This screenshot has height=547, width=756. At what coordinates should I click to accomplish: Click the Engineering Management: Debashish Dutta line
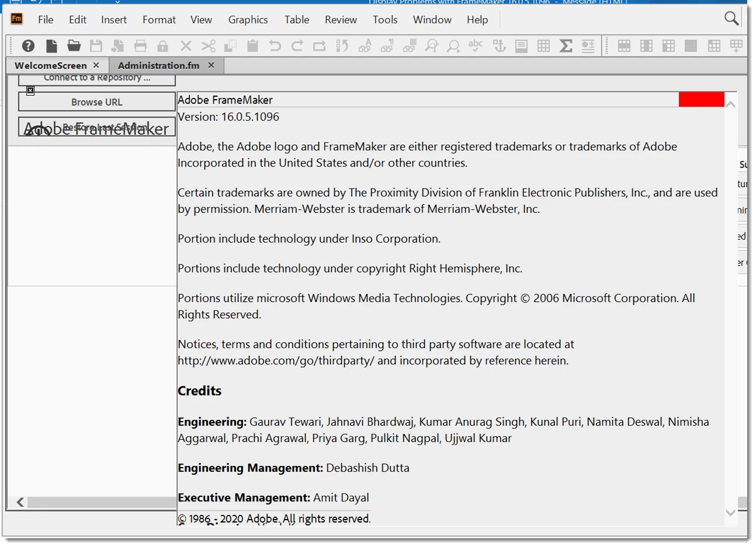point(293,468)
